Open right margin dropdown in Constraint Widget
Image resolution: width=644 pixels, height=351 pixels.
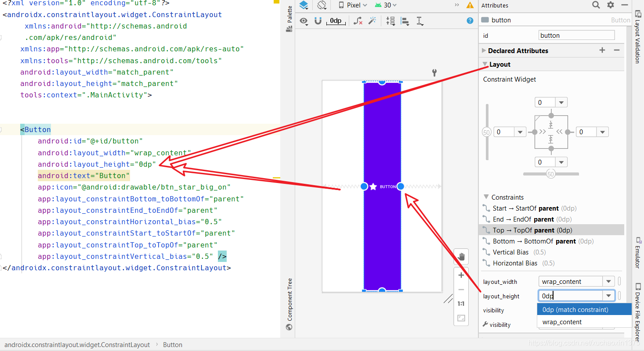tap(602, 132)
